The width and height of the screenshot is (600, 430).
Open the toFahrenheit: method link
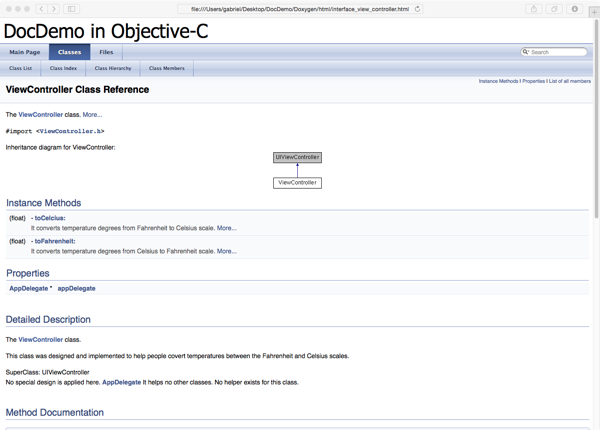[x=54, y=241]
